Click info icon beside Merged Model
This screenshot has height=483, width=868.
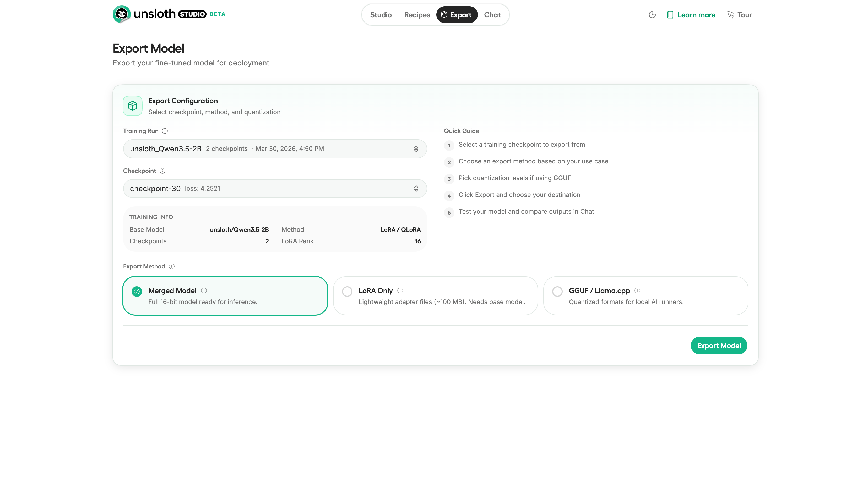(x=204, y=290)
